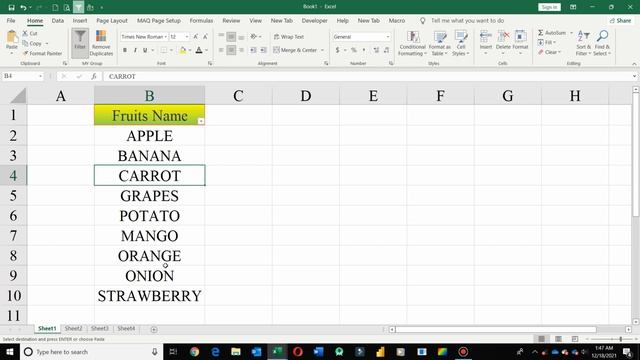Click the Share button

pos(620,20)
